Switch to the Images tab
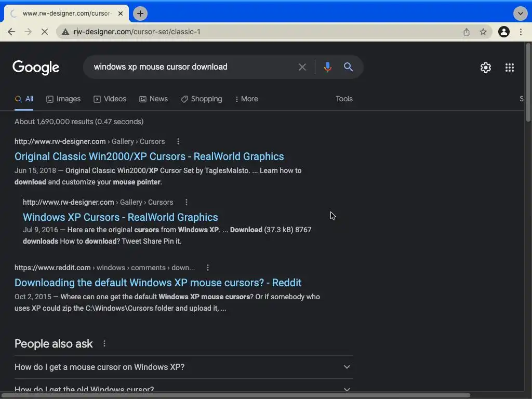Image resolution: width=532 pixels, height=399 pixels. point(63,99)
